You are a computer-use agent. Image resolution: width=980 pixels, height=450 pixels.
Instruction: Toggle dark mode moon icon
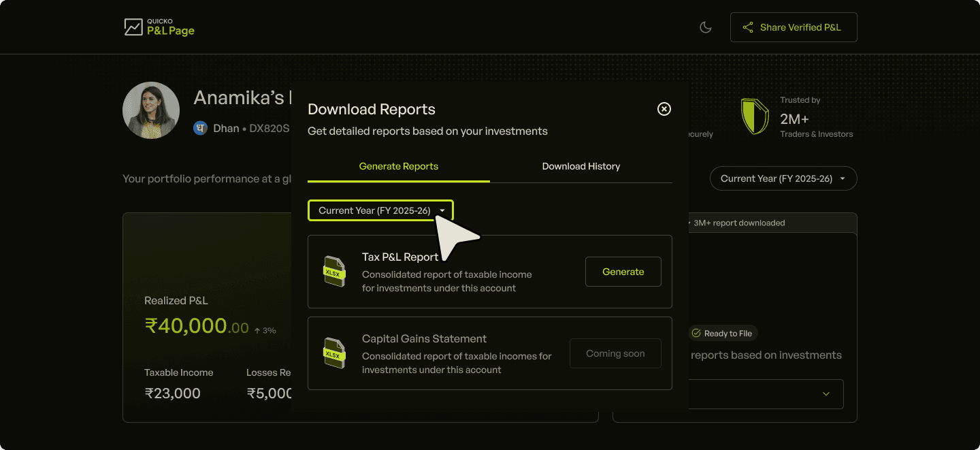706,27
